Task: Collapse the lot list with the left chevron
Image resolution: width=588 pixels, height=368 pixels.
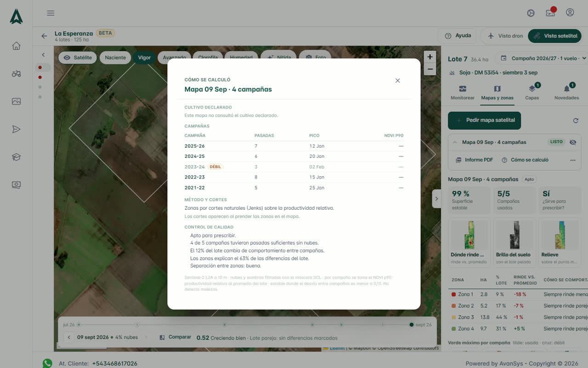Action: point(43,55)
